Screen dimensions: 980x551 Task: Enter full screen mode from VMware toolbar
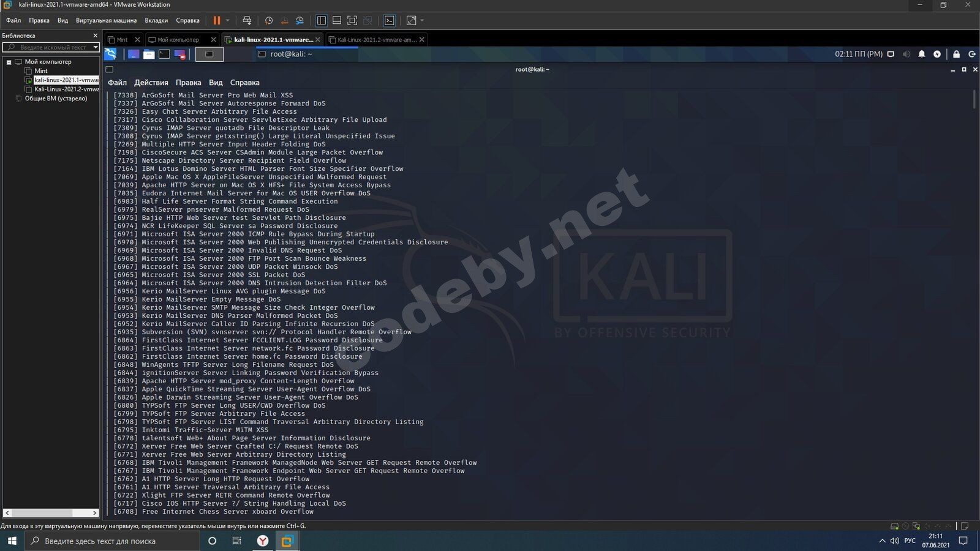tap(352, 20)
